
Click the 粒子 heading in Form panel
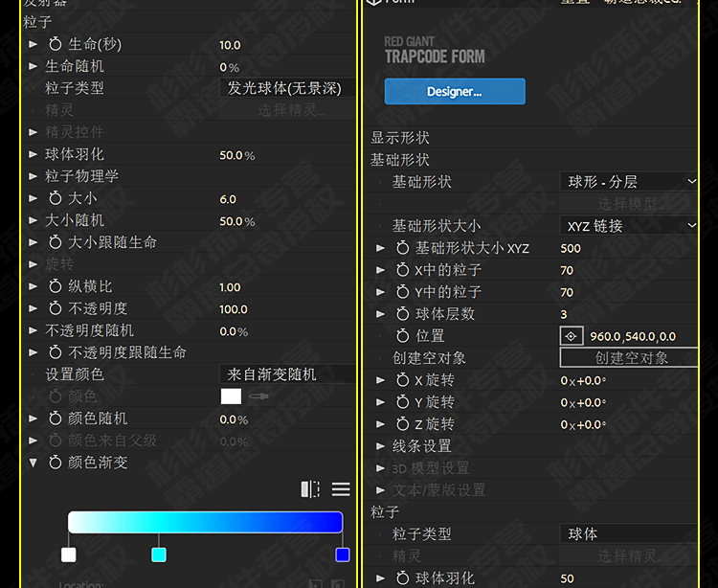point(385,512)
